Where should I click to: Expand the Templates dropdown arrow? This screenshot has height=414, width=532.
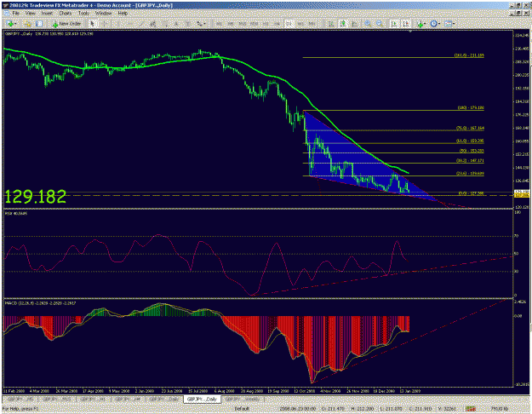(454, 24)
